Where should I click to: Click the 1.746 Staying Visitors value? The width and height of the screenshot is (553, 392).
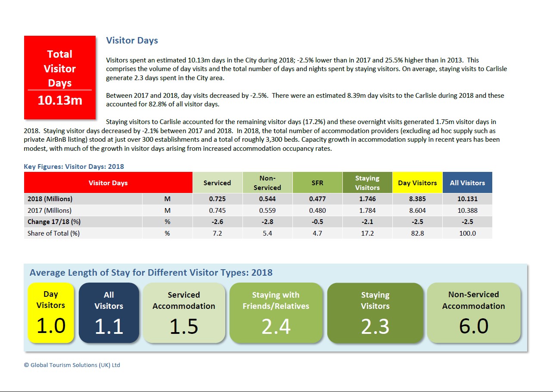[367, 199]
